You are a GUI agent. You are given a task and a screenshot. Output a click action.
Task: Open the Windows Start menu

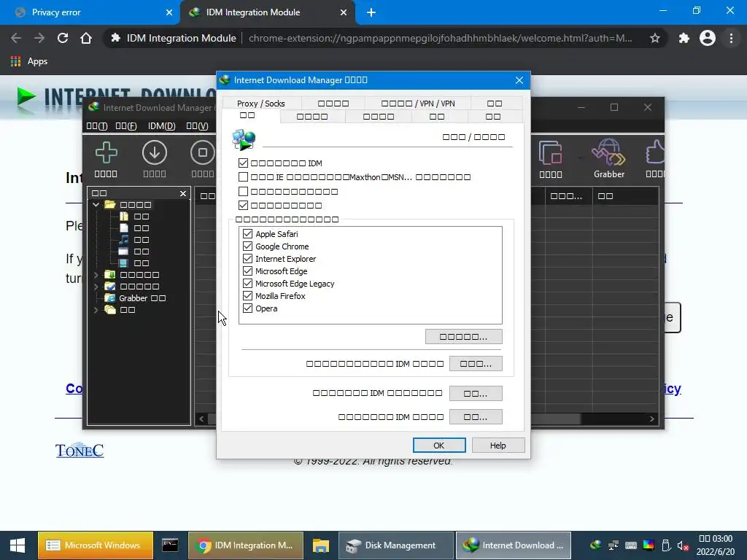click(18, 545)
